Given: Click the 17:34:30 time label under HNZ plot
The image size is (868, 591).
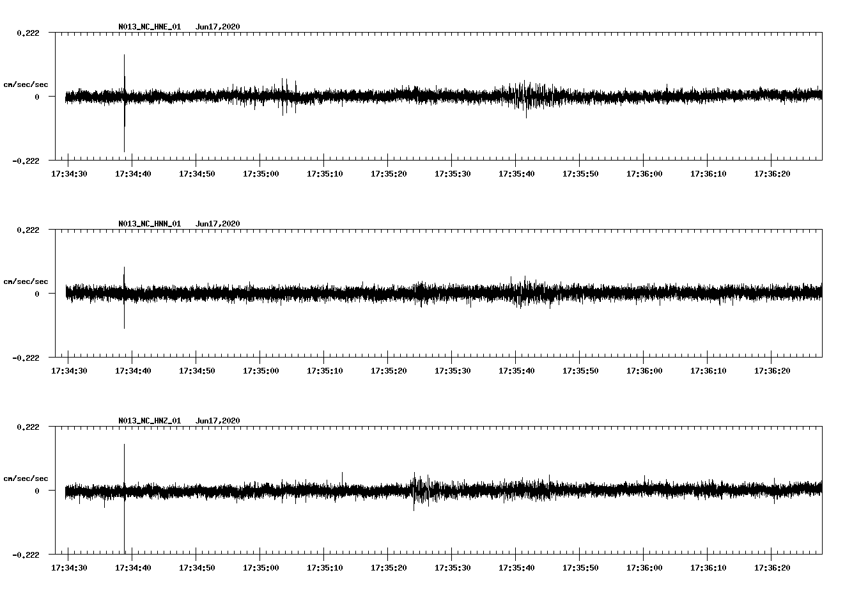Looking at the screenshot, I should tap(70, 568).
